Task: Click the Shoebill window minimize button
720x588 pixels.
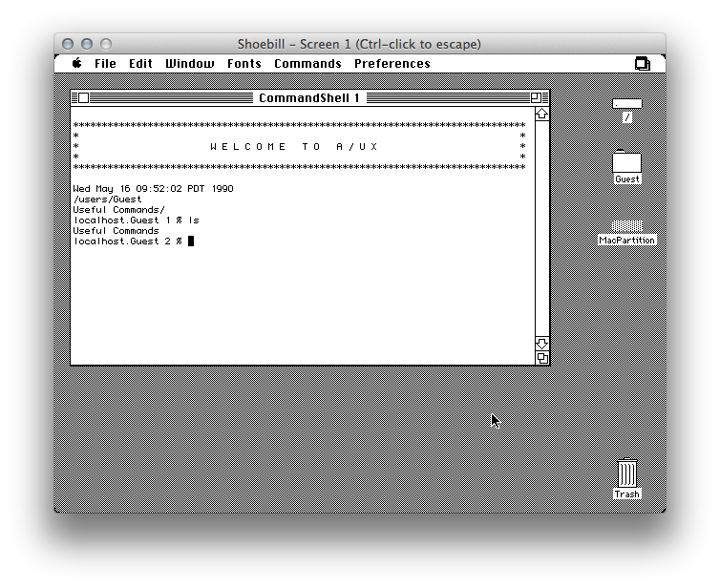Action: pos(87,44)
